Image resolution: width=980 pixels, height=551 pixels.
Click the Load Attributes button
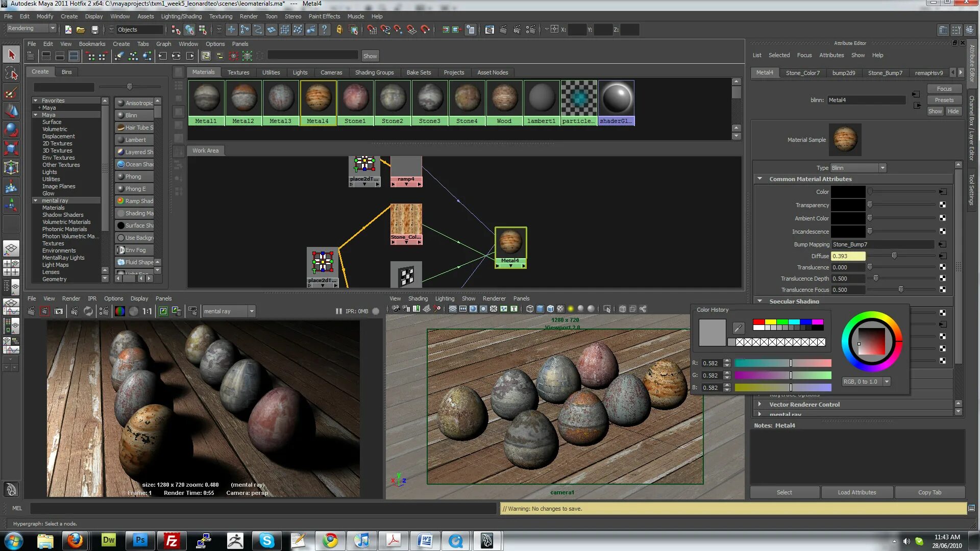[856, 492]
